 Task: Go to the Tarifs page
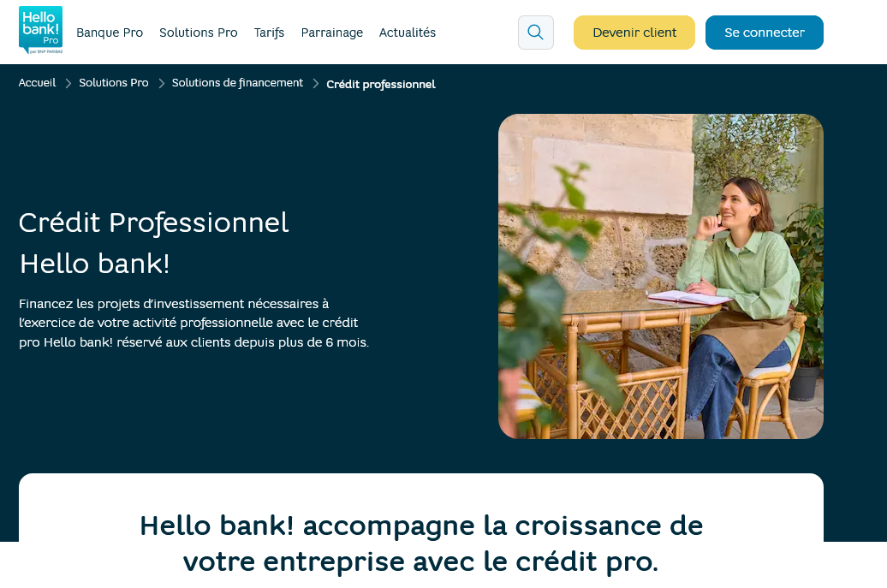tap(269, 33)
